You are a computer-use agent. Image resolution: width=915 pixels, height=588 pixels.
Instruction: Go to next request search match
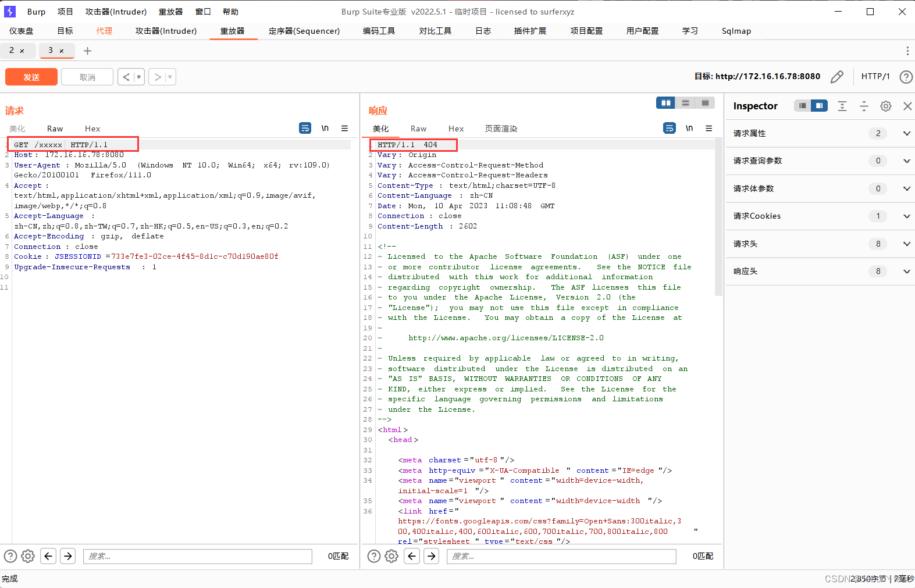68,557
